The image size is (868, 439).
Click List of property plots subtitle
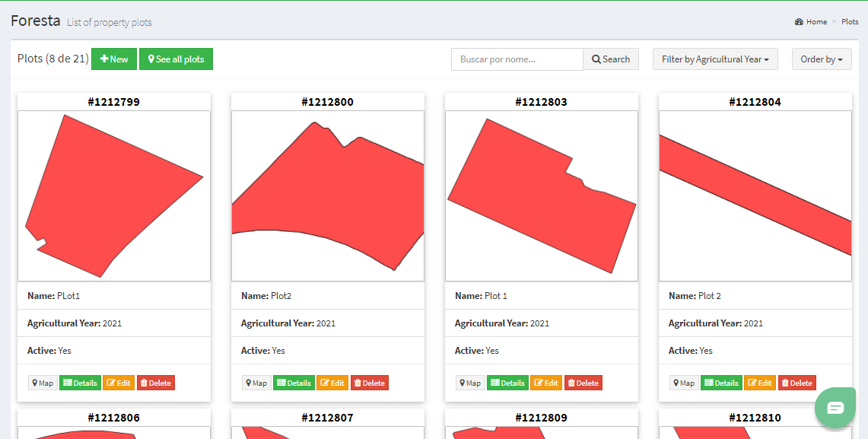click(x=109, y=23)
